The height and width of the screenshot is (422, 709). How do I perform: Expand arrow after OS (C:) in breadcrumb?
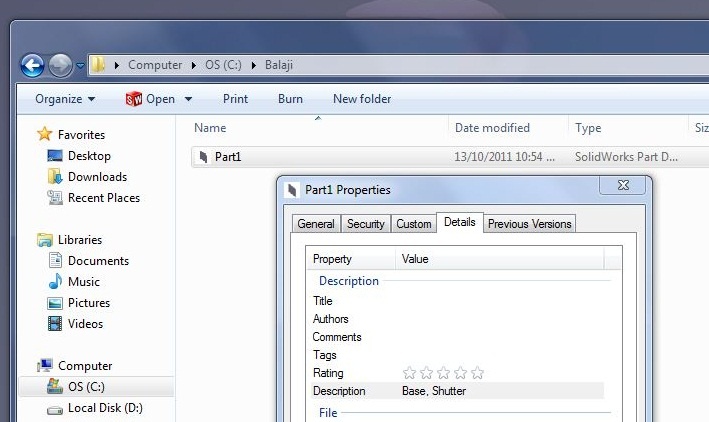(254, 66)
